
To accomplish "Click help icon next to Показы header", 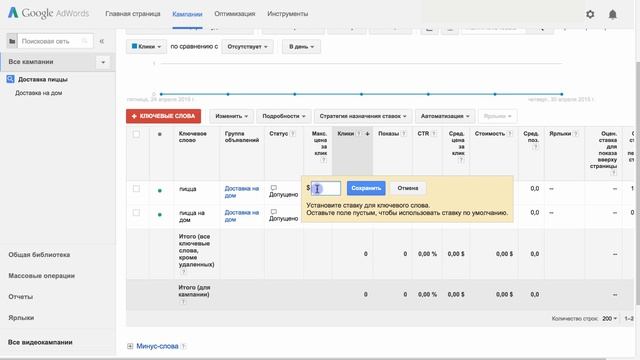I will click(x=403, y=134).
